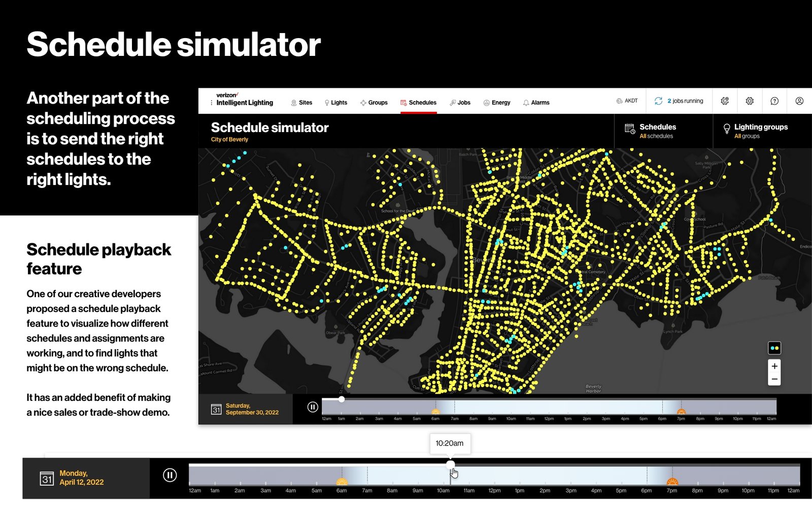This screenshot has width=812, height=508.
Task: Click the calendar-clock Schedules filter icon
Action: point(630,129)
